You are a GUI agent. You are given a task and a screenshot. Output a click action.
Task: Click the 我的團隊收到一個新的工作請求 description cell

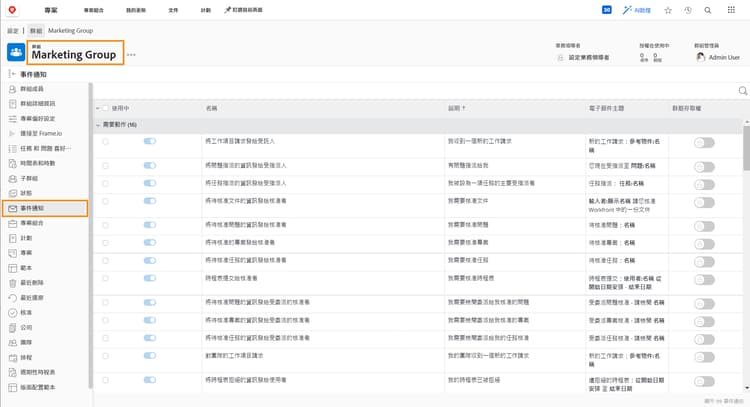488,356
